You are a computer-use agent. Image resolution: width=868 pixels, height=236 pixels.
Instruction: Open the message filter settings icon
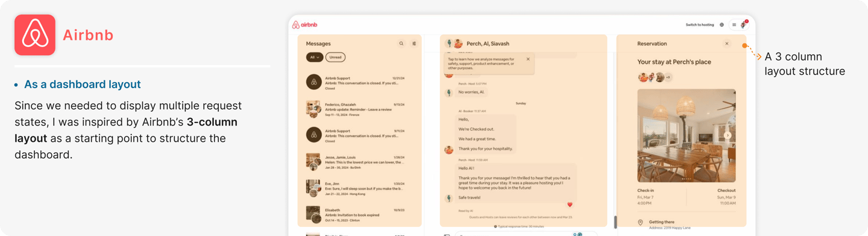coord(414,43)
